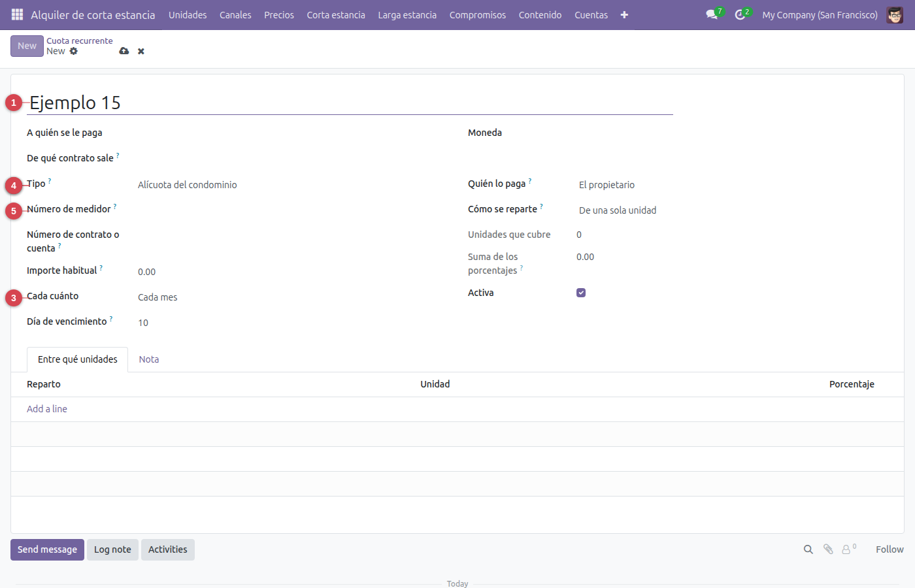
Task: Open the Canales menu
Action: 235,14
